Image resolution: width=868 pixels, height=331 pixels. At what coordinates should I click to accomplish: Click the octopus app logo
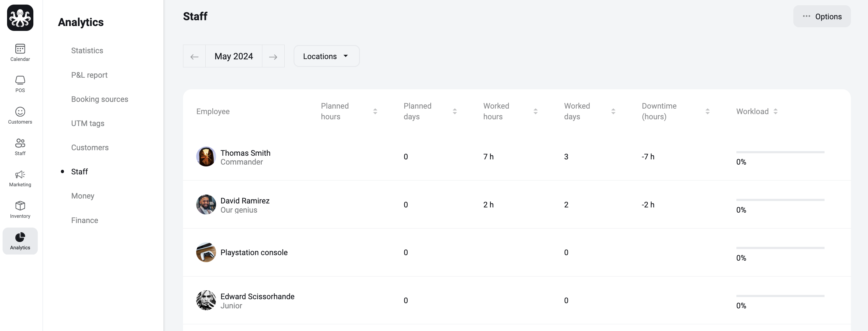tap(20, 18)
